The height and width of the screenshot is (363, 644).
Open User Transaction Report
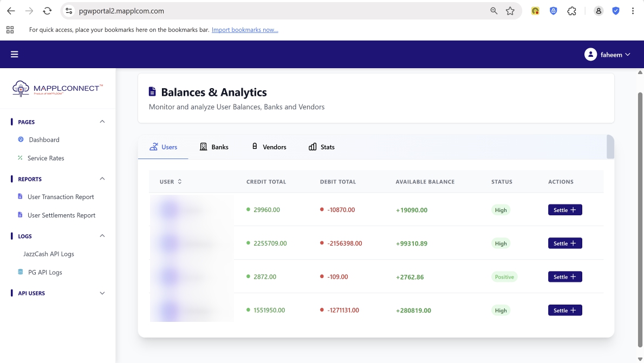pyautogui.click(x=61, y=197)
